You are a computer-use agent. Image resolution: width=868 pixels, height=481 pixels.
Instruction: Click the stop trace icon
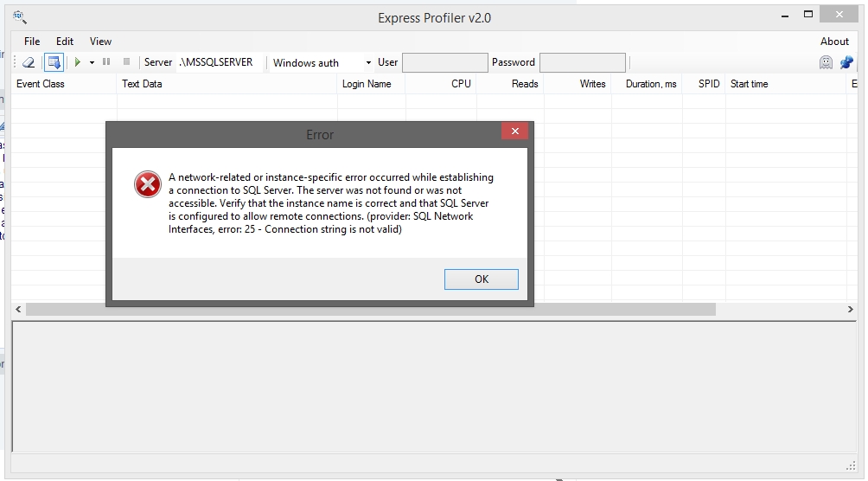tap(126, 62)
